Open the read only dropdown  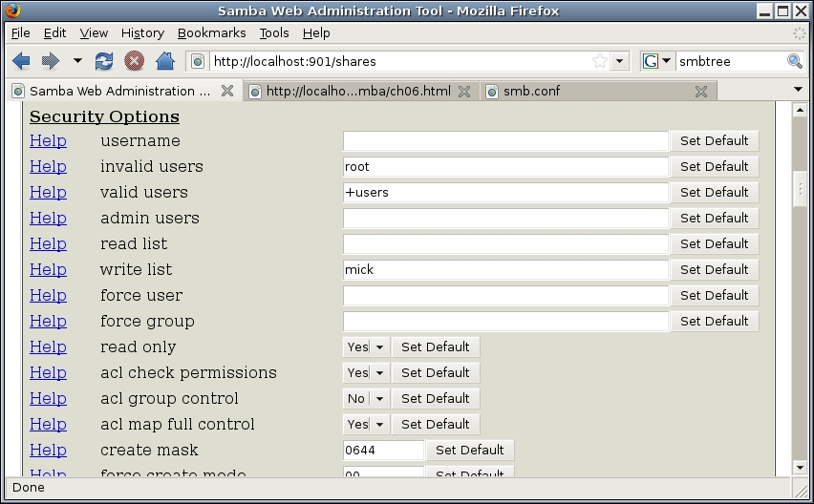[x=379, y=347]
